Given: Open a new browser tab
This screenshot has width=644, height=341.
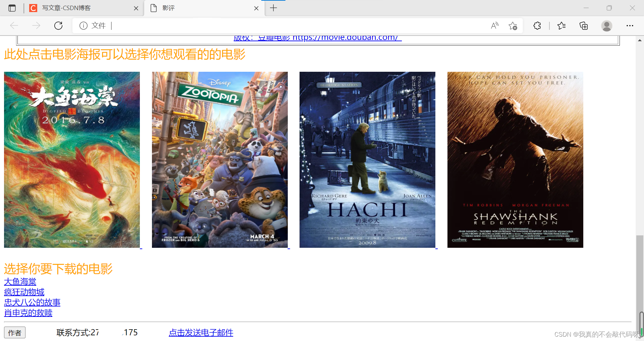Looking at the screenshot, I should (273, 8).
